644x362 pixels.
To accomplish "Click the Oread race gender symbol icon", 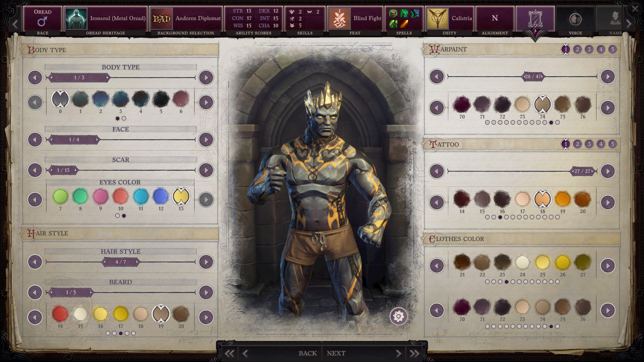I will (x=42, y=21).
